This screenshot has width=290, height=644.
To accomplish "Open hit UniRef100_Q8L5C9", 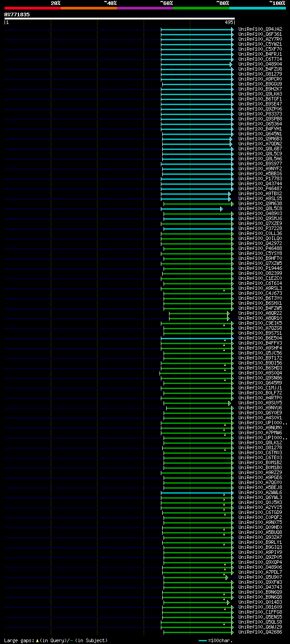I will pos(260,154).
